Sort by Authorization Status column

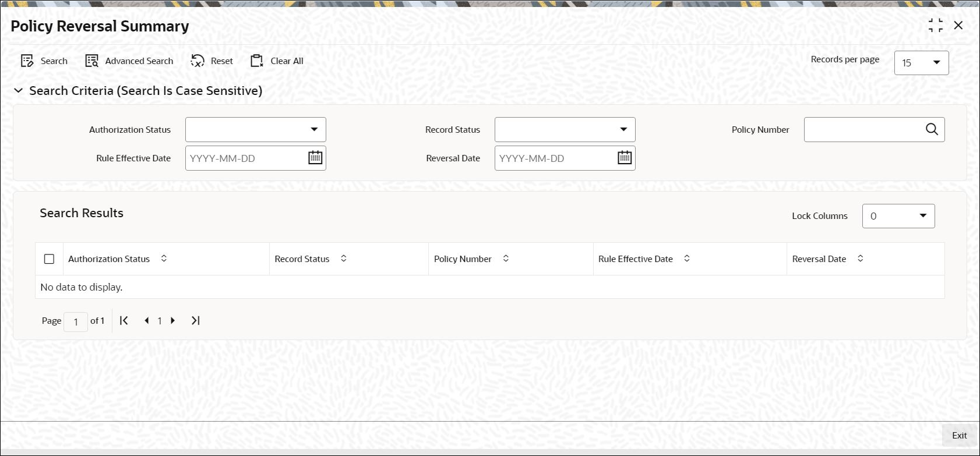click(x=164, y=259)
